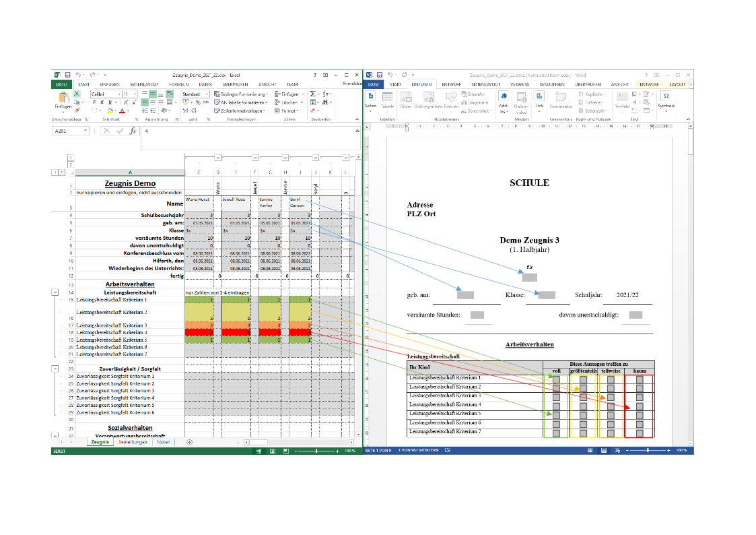This screenshot has width=756, height=535.
Task: Check 'voll' box for Leistungsbereitschaft Kriterium 7
Action: (556, 433)
